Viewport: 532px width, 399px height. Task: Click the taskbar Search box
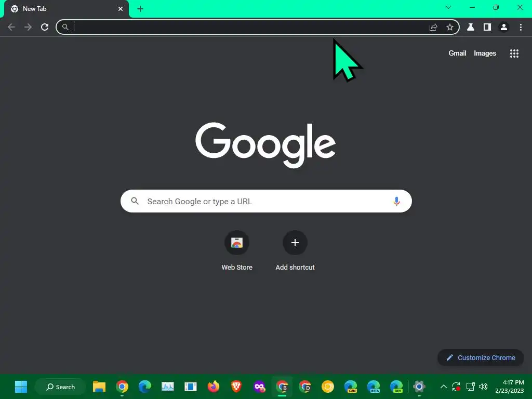tap(60, 387)
